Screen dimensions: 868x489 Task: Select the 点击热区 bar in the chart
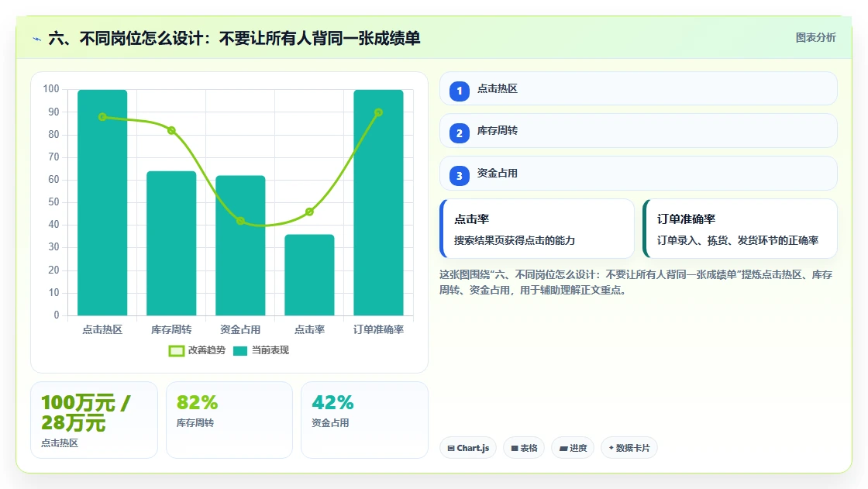coord(102,203)
